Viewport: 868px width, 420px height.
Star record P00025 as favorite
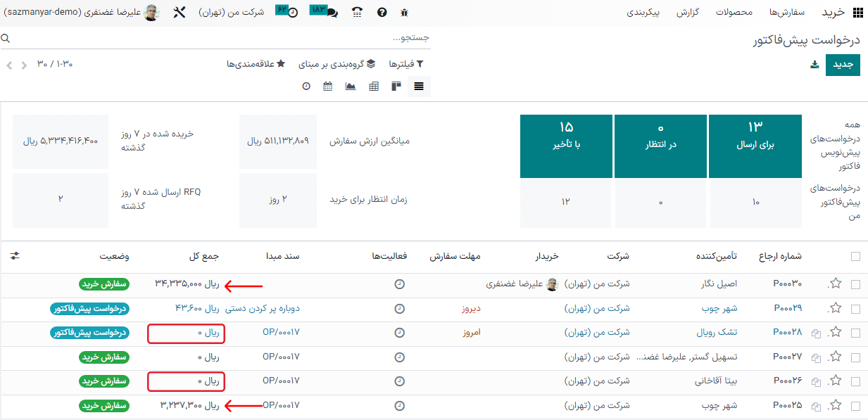point(836,405)
